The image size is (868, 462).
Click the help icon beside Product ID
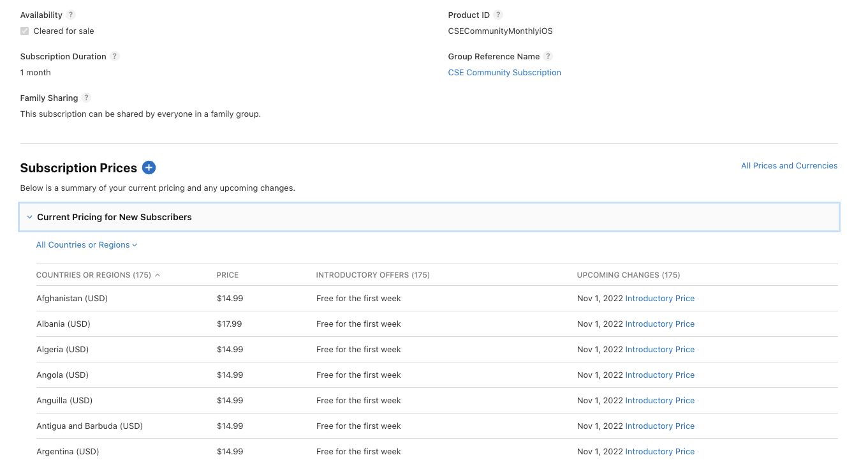[497, 15]
